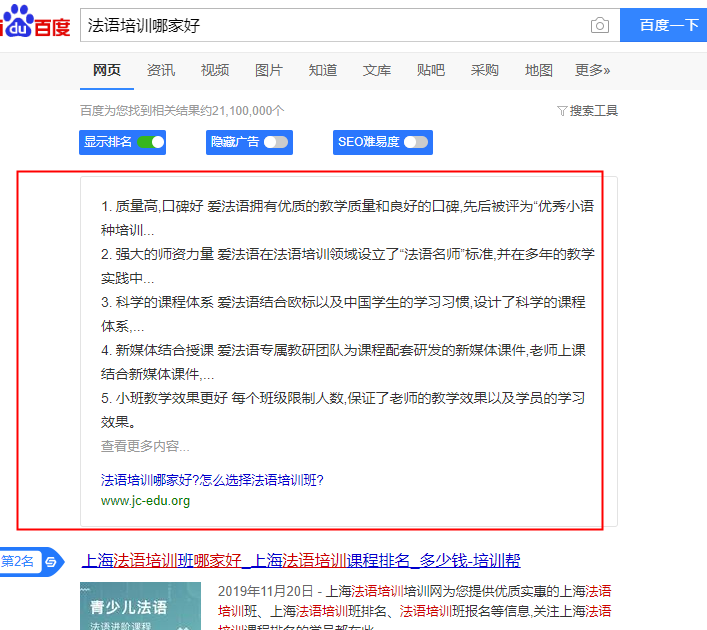Click the 第2名 rank label
This screenshot has width=707, height=630.
pos(17,561)
